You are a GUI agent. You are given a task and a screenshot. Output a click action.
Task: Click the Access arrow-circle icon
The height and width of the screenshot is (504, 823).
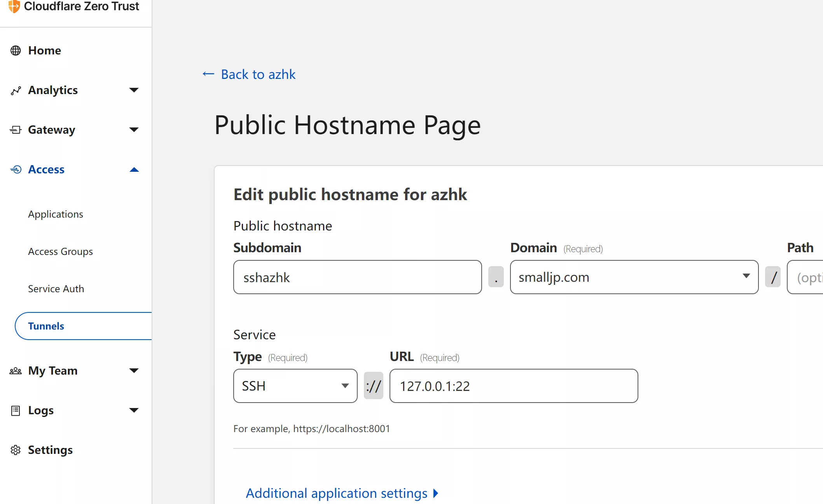point(16,169)
